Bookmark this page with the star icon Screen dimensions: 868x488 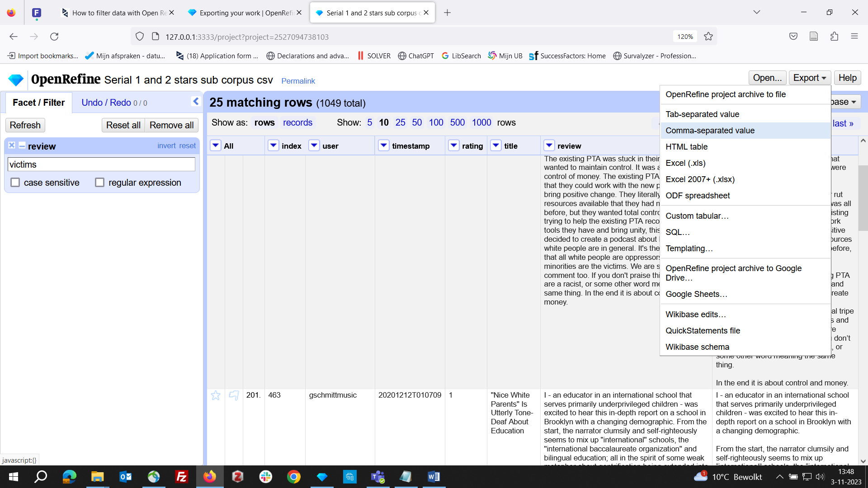pos(708,37)
